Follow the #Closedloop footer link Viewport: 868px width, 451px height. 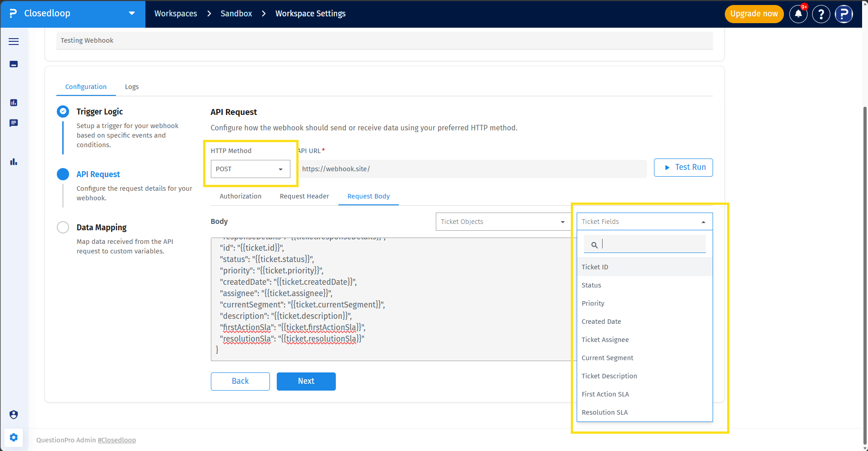click(117, 440)
